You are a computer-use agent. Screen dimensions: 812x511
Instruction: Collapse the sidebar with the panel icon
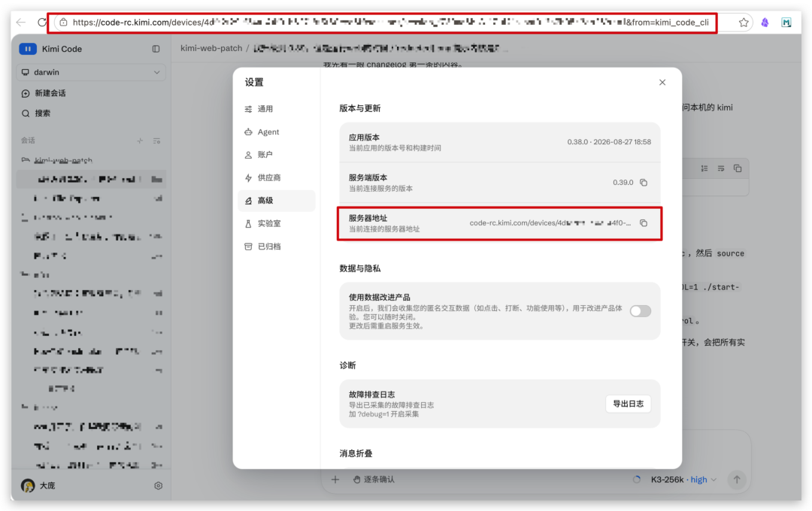pos(156,49)
